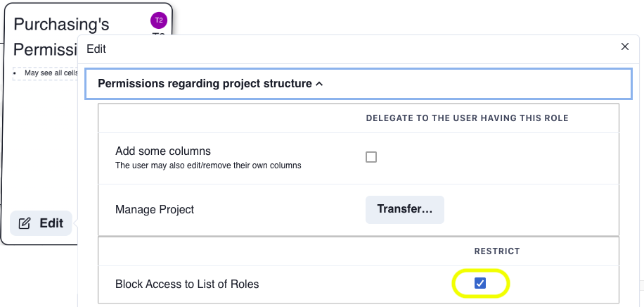
Task: Uncheck Block Access to List of Roles
Action: (480, 283)
